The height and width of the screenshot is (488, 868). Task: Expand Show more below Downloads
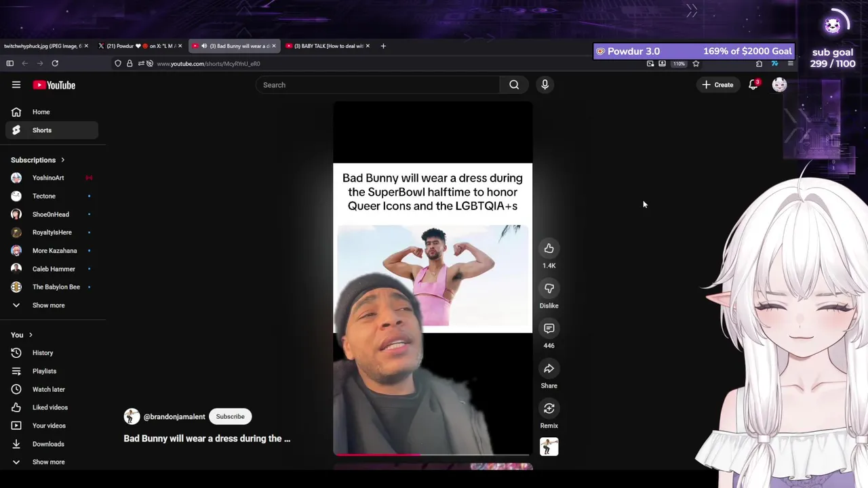(52, 462)
